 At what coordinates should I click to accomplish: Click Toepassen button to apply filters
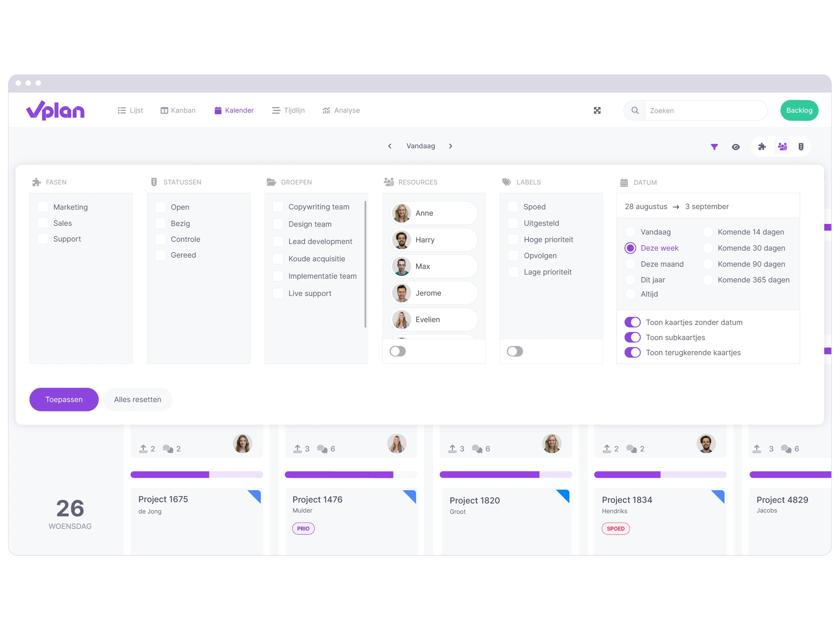(x=64, y=399)
